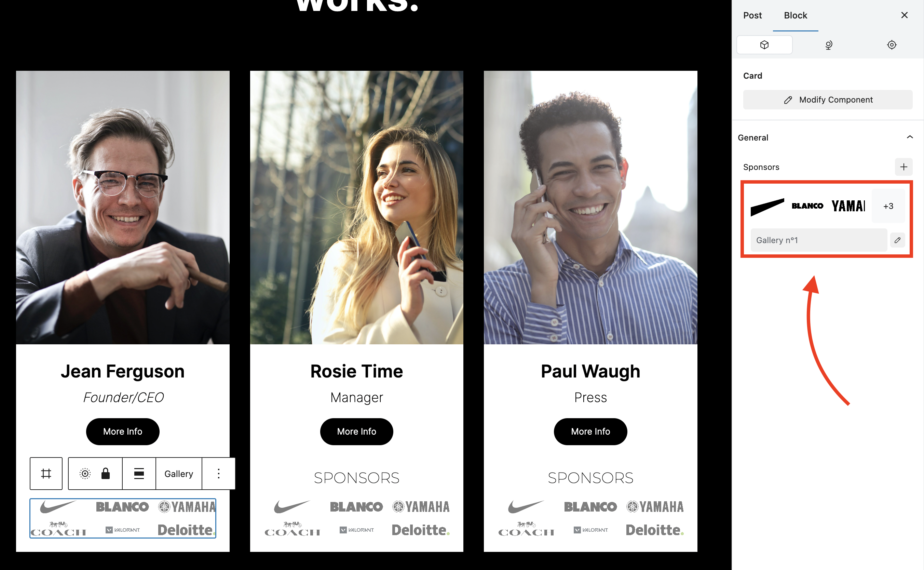
Task: Select the Blanco logo thumbnail in Sponsors
Action: [807, 206]
